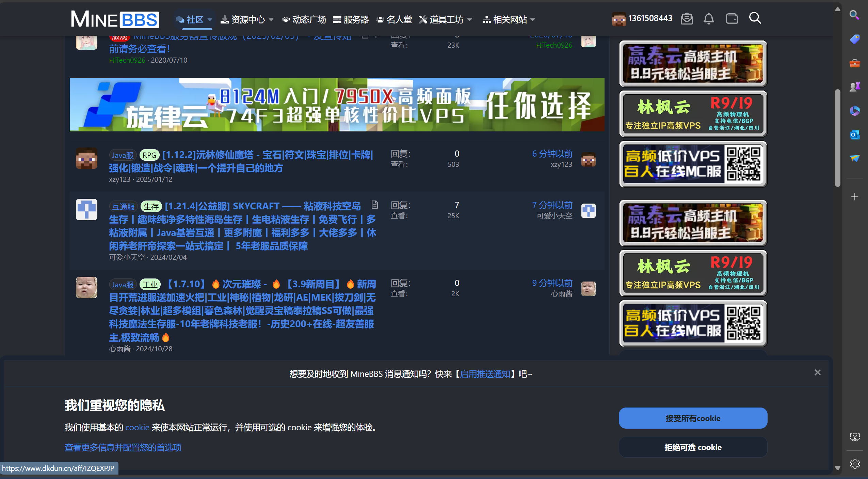Viewport: 868px width, 479px height.
Task: Open the red toolbox sidebar icon
Action: pyautogui.click(x=854, y=63)
